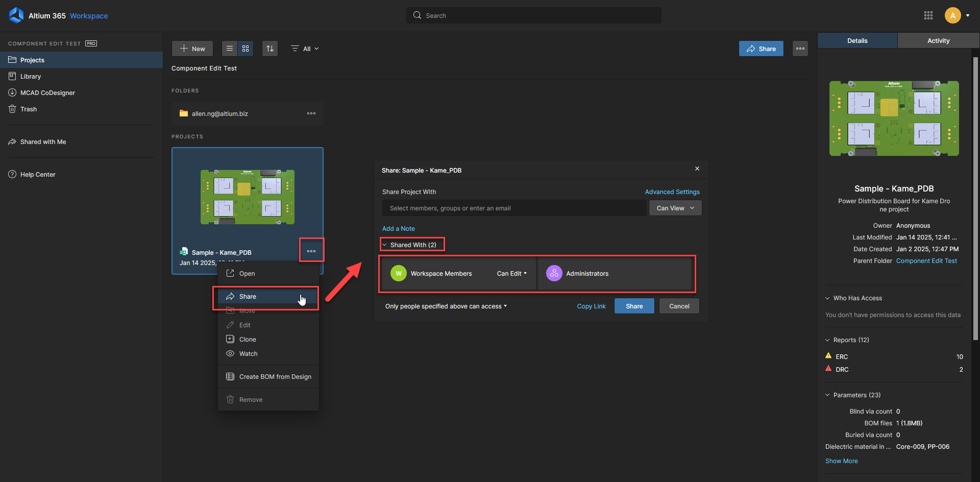This screenshot has width=980, height=482.
Task: Click the Sample - Kame_PDB project thumbnail
Action: click(248, 197)
